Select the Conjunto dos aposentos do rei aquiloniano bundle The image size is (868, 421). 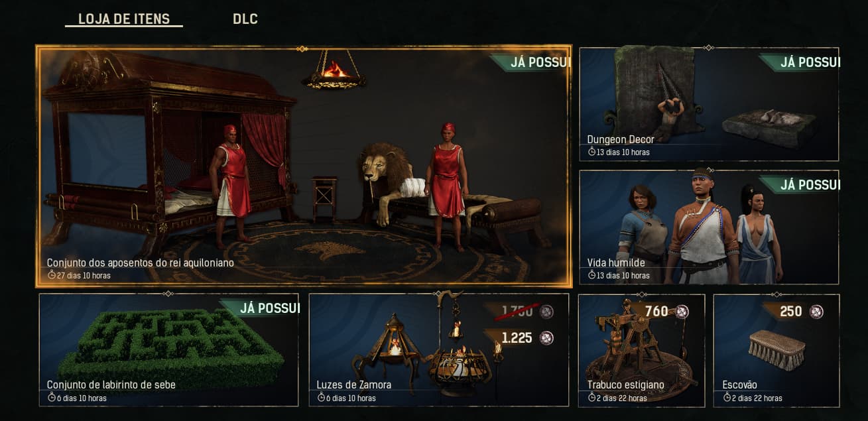pos(304,166)
